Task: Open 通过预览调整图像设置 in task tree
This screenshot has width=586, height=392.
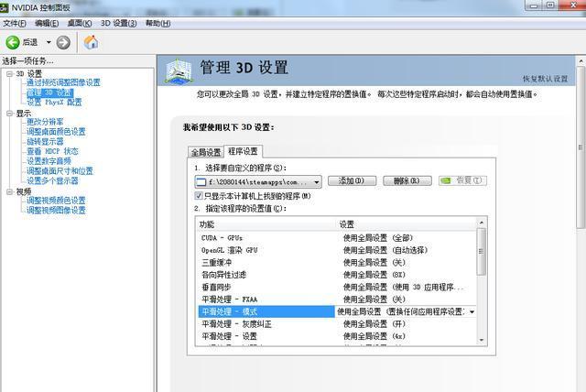Action: (63, 82)
